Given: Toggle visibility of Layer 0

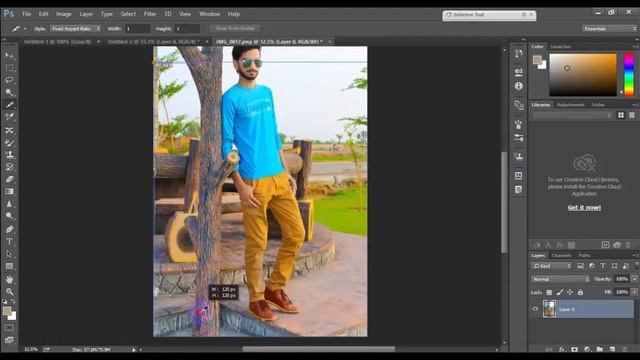Looking at the screenshot, I should point(536,309).
